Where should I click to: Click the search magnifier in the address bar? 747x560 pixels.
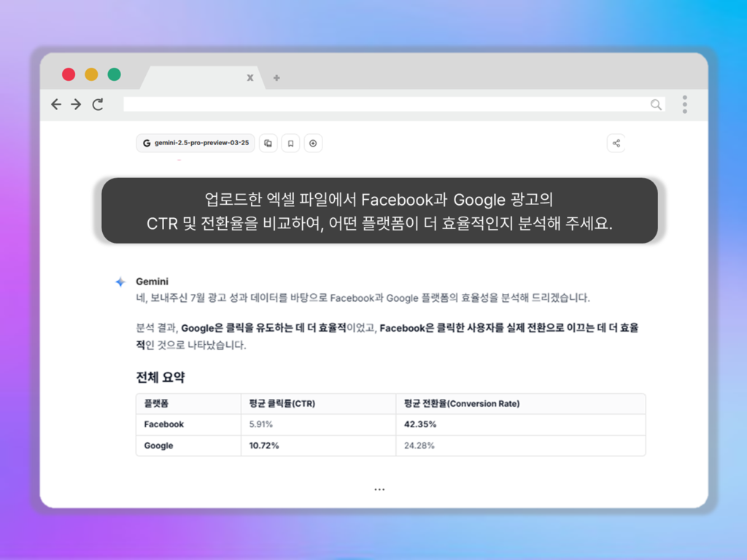click(656, 105)
